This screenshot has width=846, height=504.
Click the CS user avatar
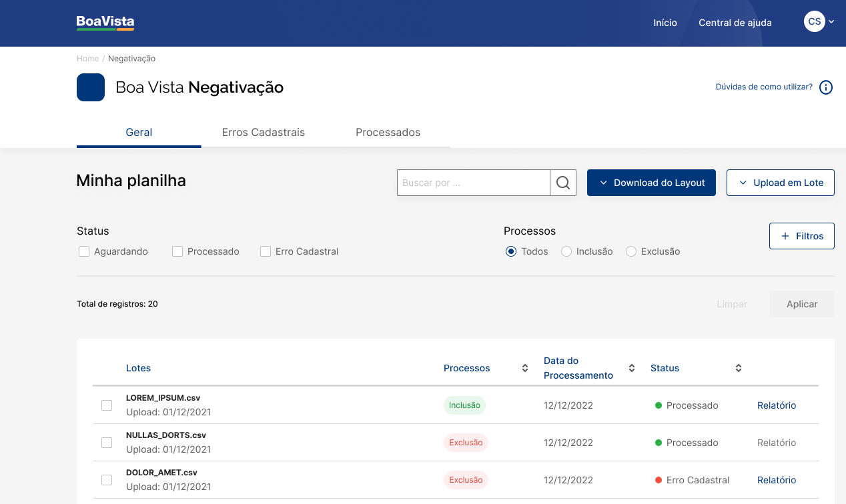click(814, 21)
